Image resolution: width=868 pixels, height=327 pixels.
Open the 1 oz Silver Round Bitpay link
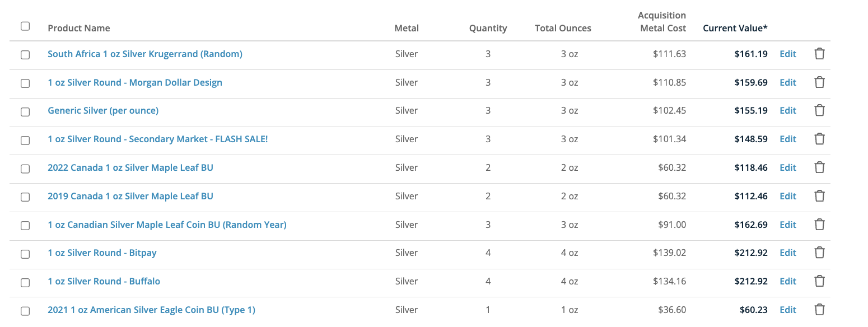tap(102, 253)
